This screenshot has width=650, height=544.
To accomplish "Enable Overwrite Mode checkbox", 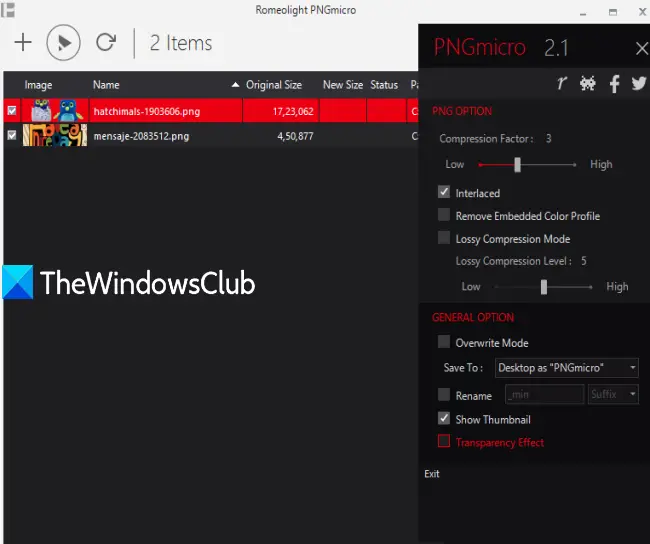I will pos(444,342).
